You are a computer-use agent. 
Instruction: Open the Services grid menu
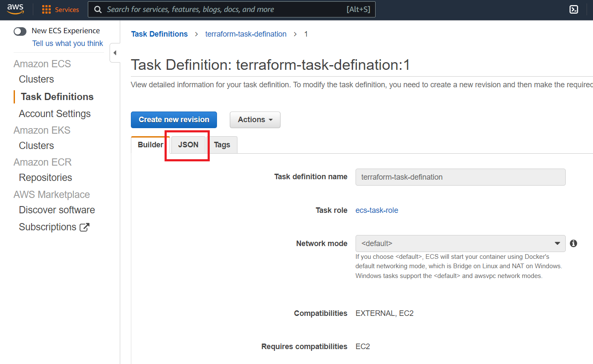pos(46,10)
